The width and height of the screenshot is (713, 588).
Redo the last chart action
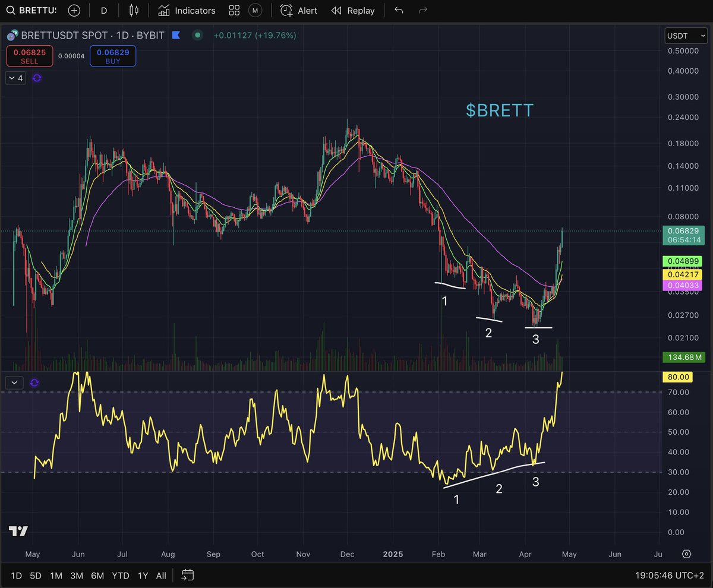point(423,11)
